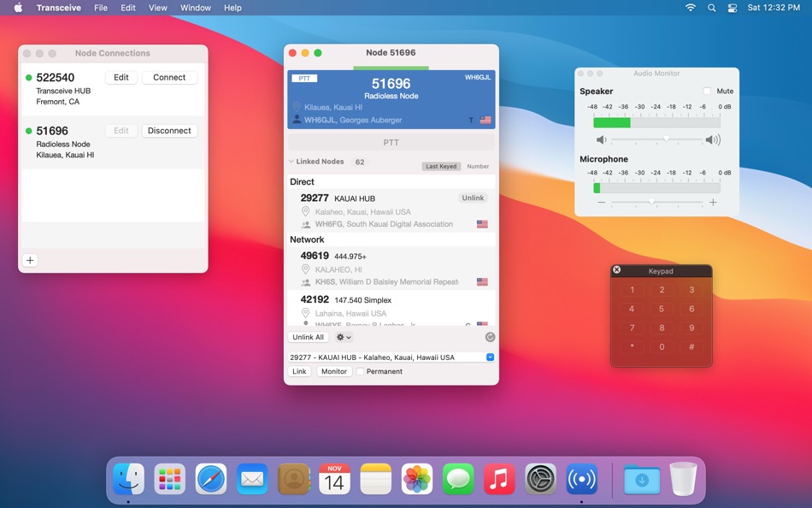The height and width of the screenshot is (508, 812).
Task: Click the person icon beside WH6GJL, Georges Auberger
Action: coord(297,119)
